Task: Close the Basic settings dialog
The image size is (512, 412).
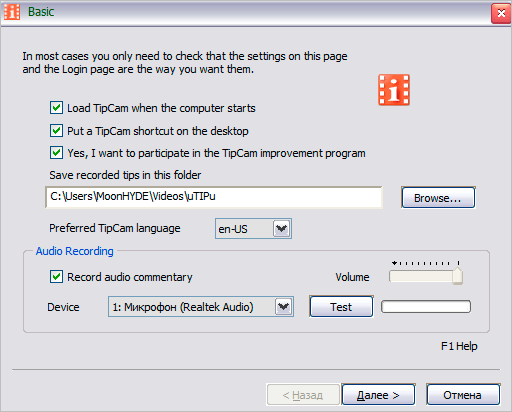Action: (501, 13)
